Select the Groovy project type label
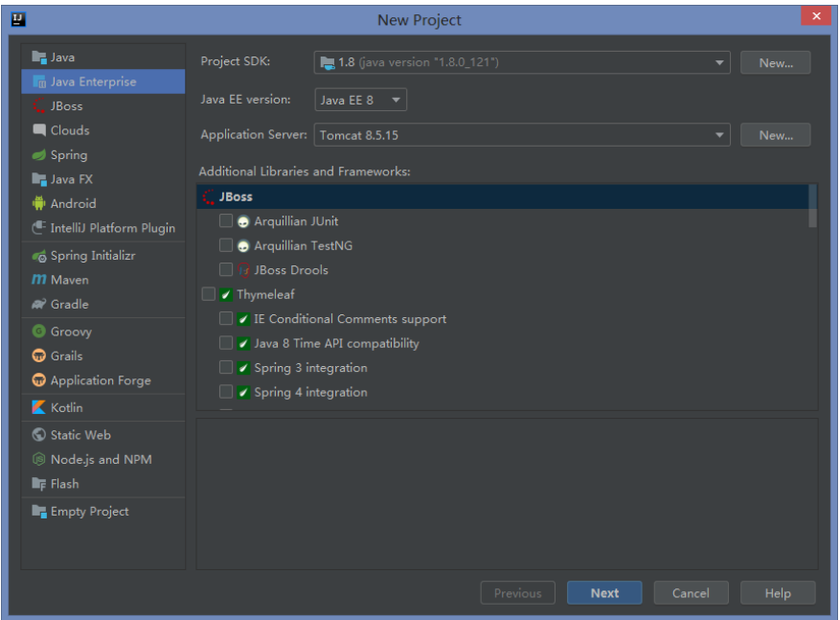This screenshot has width=840, height=620. click(71, 332)
